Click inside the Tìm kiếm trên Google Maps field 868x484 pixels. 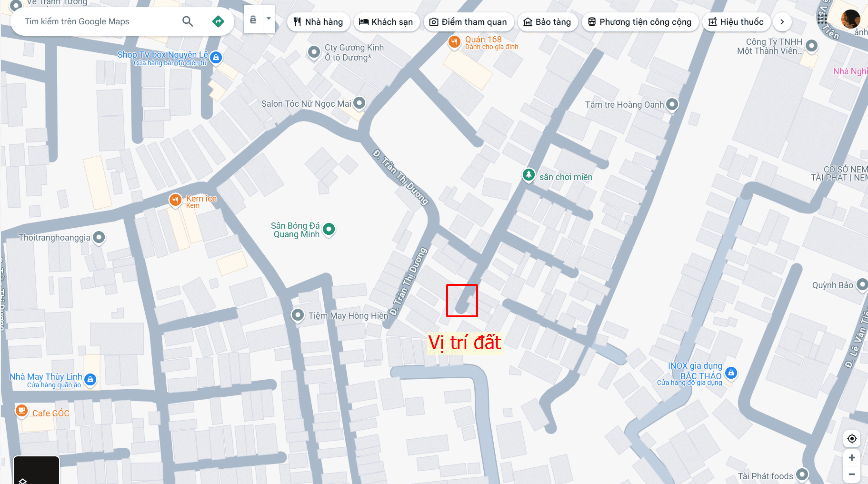[100, 21]
